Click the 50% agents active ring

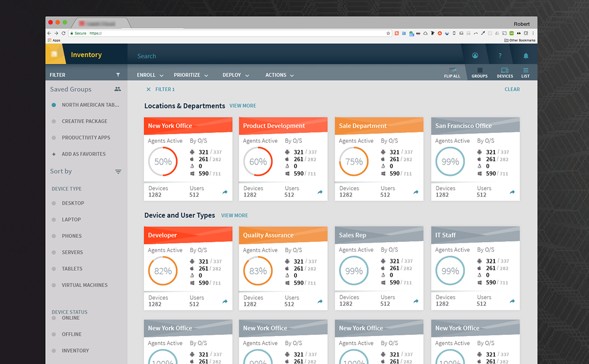click(163, 162)
